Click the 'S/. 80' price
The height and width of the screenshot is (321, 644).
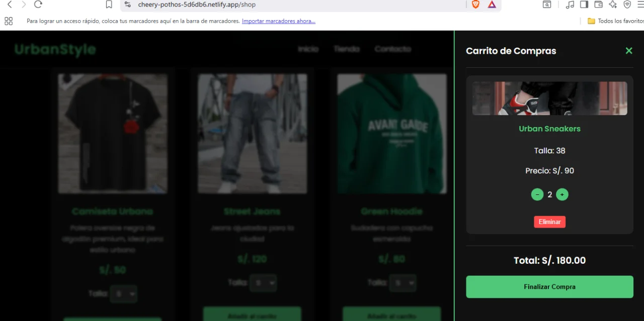tap(392, 259)
